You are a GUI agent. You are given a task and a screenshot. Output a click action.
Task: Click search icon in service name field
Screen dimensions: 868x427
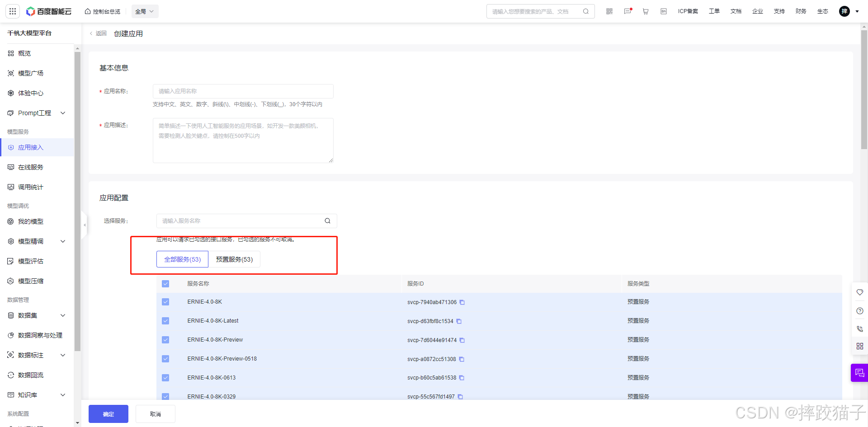click(328, 221)
